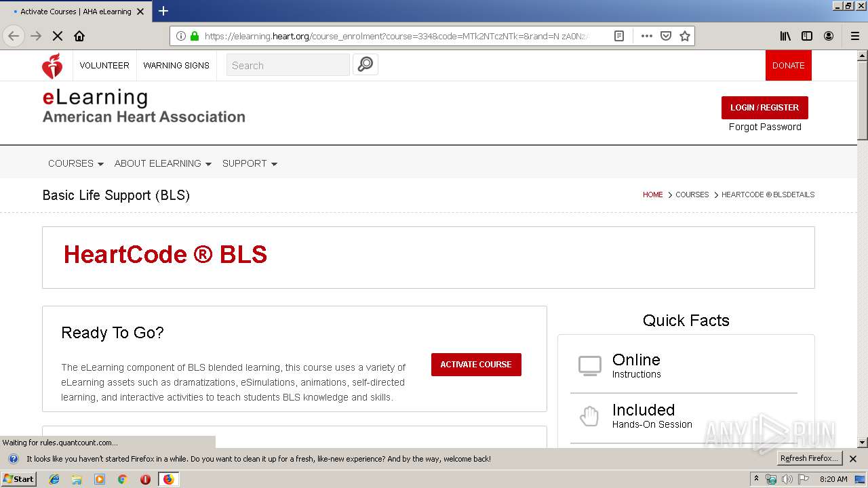
Task: Click the HeartCode ® BLS heading
Action: (x=165, y=255)
